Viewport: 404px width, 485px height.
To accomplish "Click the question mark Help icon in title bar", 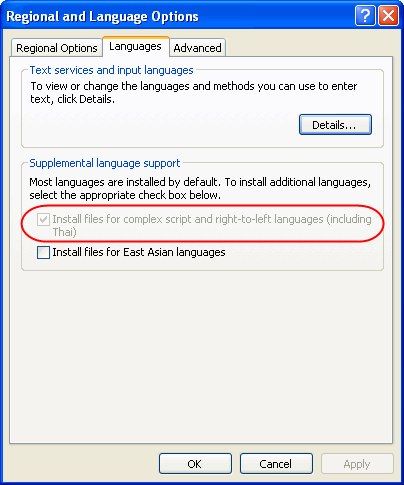I will pos(365,15).
